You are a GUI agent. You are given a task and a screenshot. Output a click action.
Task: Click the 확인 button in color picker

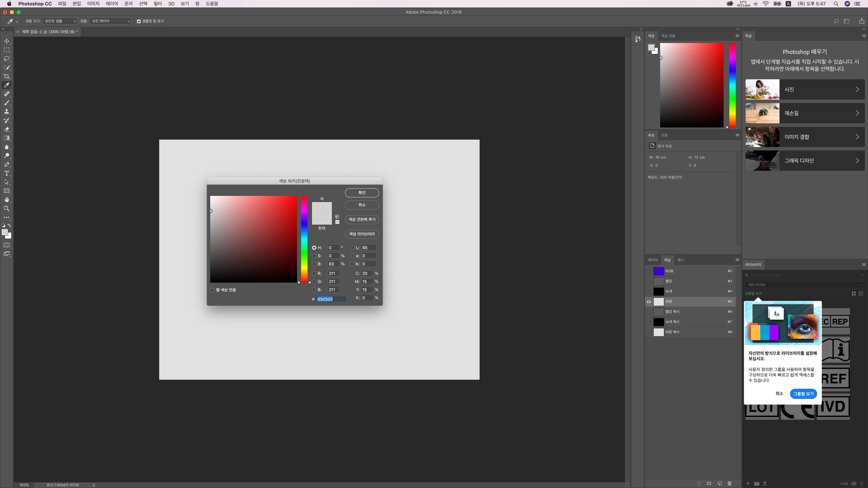point(362,193)
